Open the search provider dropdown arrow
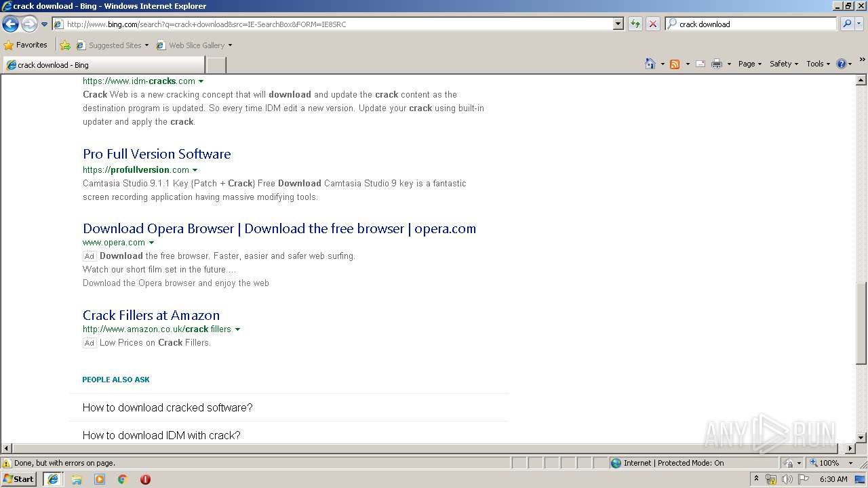 859,24
